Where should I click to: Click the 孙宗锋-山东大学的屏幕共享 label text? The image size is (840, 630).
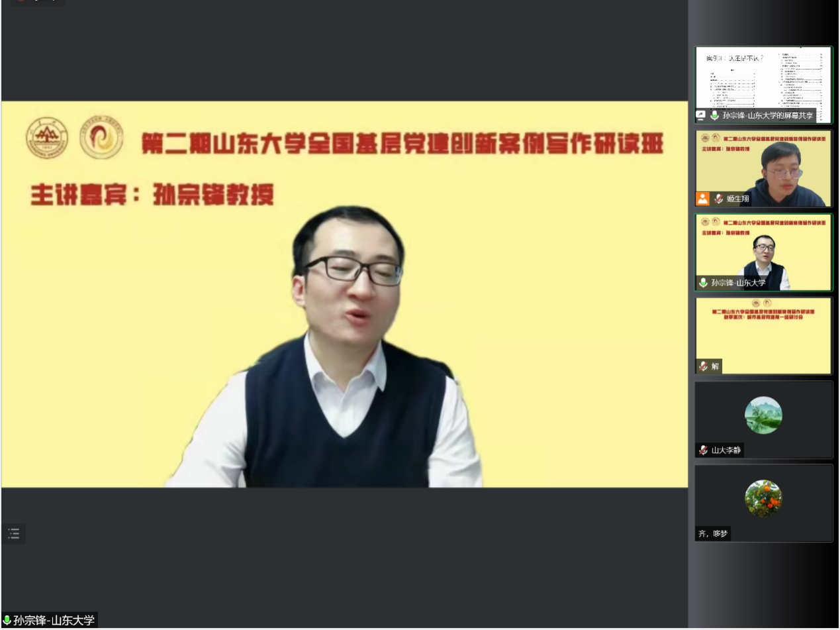tap(768, 115)
